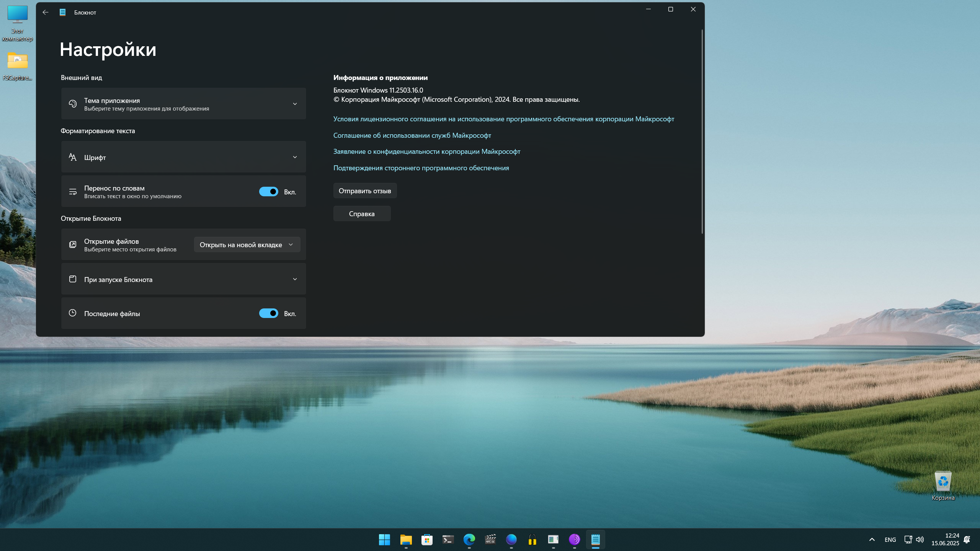Click the volume icon in system tray
This screenshot has height=551, width=980.
point(920,540)
